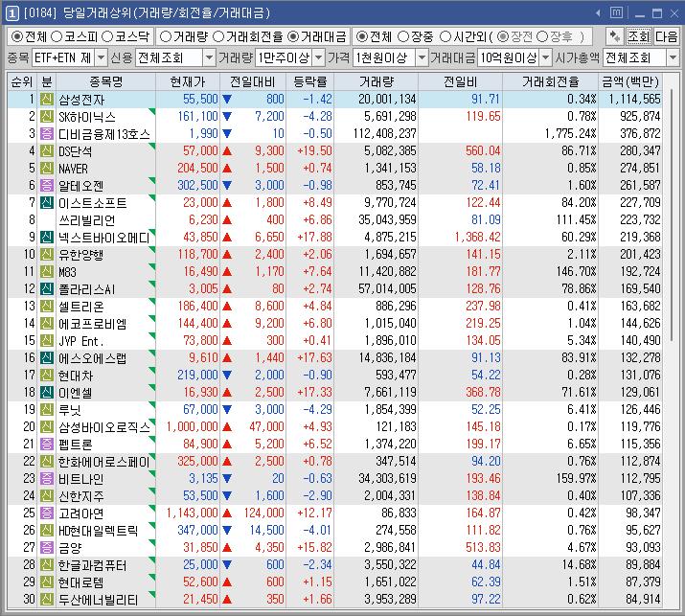Select the 코스닥 radio button
The width and height of the screenshot is (685, 616).
click(x=107, y=36)
